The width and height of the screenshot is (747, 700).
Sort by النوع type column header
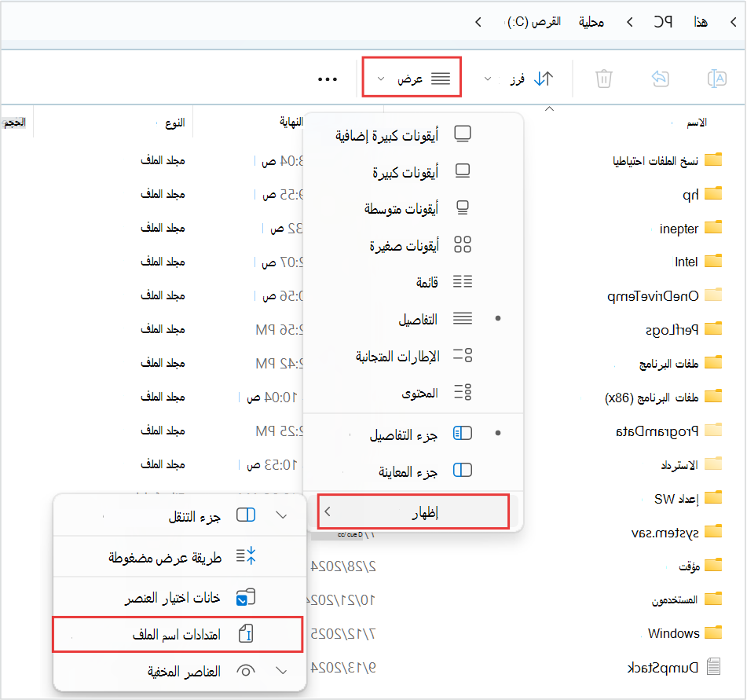pos(175,123)
